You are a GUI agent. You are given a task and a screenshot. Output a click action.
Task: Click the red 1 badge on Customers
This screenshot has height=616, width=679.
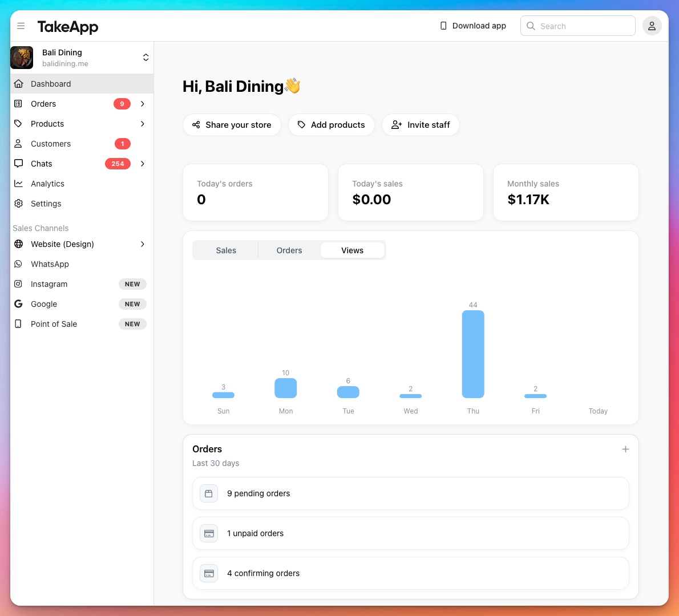pyautogui.click(x=123, y=143)
